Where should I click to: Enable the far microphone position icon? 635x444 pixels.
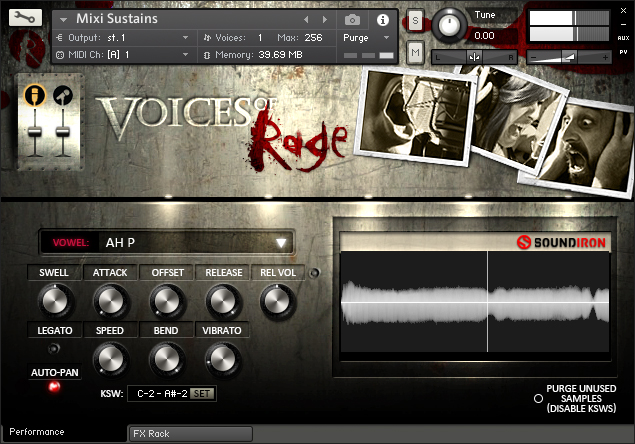point(63,96)
